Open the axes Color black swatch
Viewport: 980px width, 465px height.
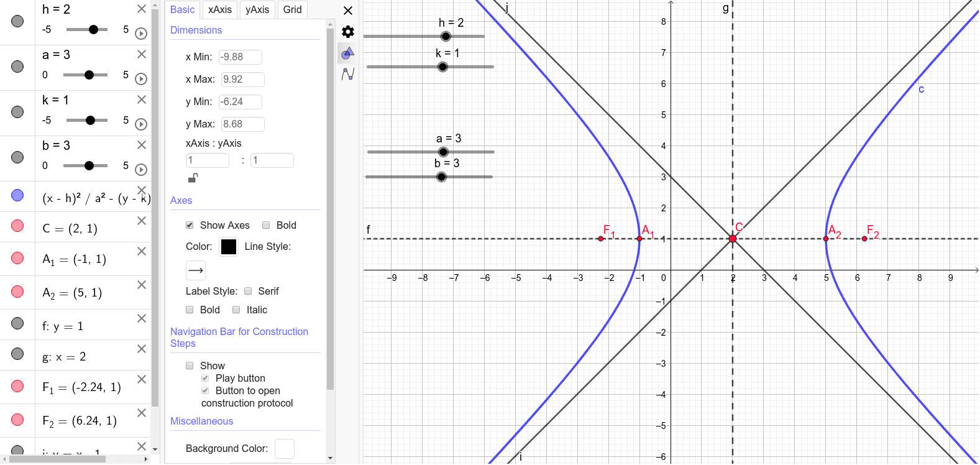[229, 247]
